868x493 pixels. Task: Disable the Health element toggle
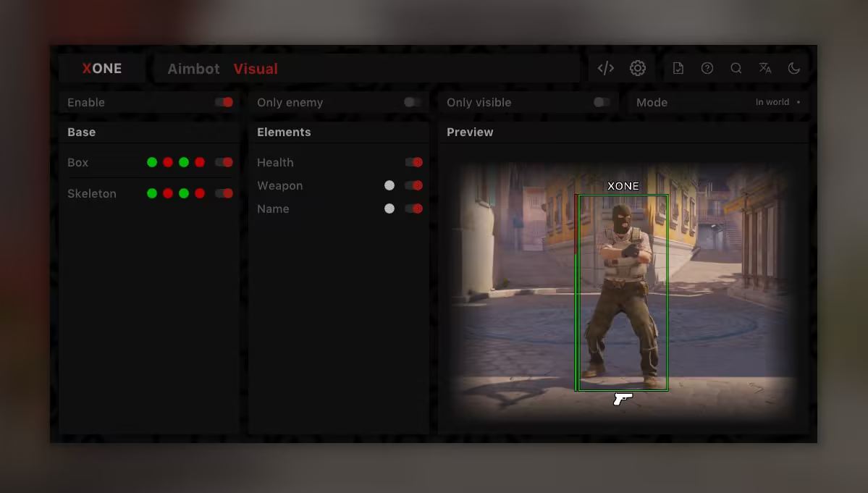click(x=413, y=162)
